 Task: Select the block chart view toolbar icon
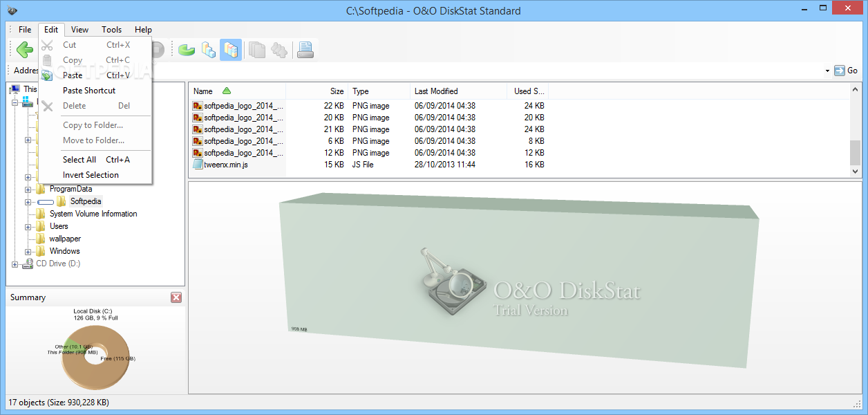208,49
